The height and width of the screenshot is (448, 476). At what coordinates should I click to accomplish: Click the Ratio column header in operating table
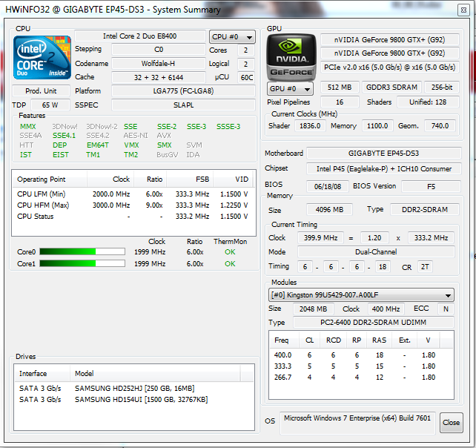point(151,179)
